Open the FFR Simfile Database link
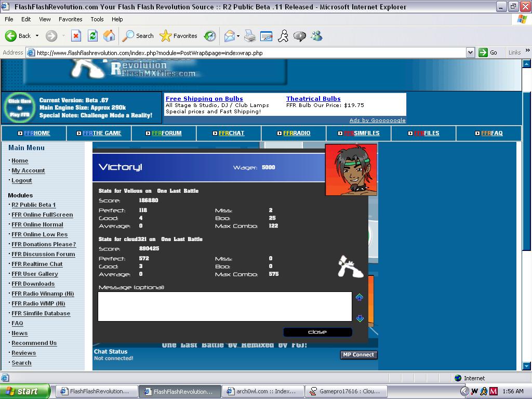The height and width of the screenshot is (399, 532). click(41, 313)
